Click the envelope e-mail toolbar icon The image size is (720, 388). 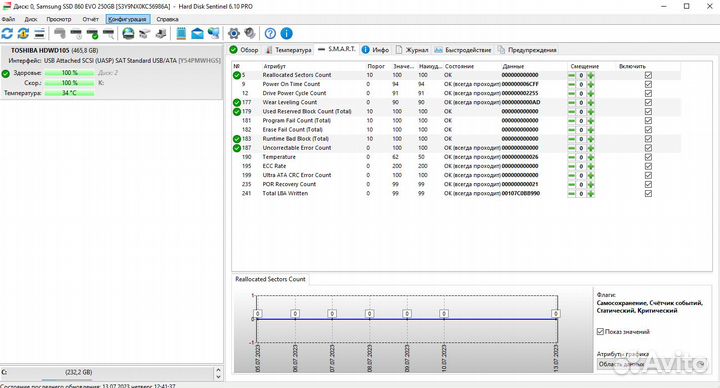pyautogui.click(x=197, y=34)
